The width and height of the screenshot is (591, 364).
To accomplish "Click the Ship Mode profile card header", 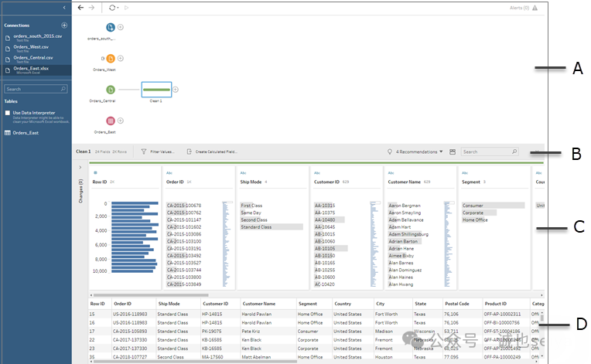I will 251,182.
